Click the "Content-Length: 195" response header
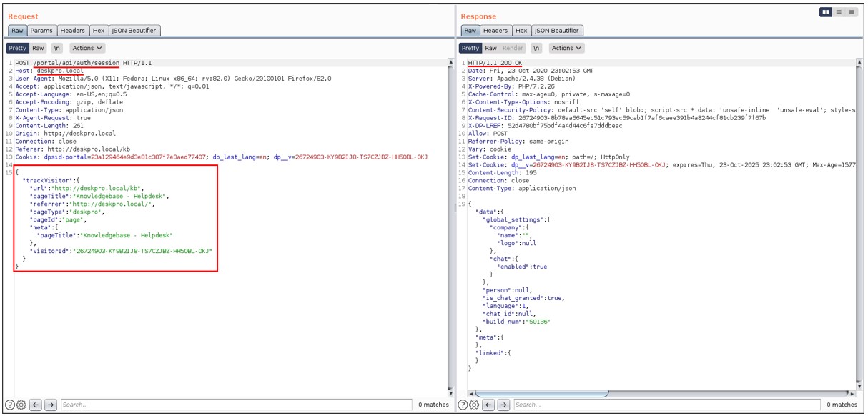Viewport: 868px width, 416px height. [503, 173]
